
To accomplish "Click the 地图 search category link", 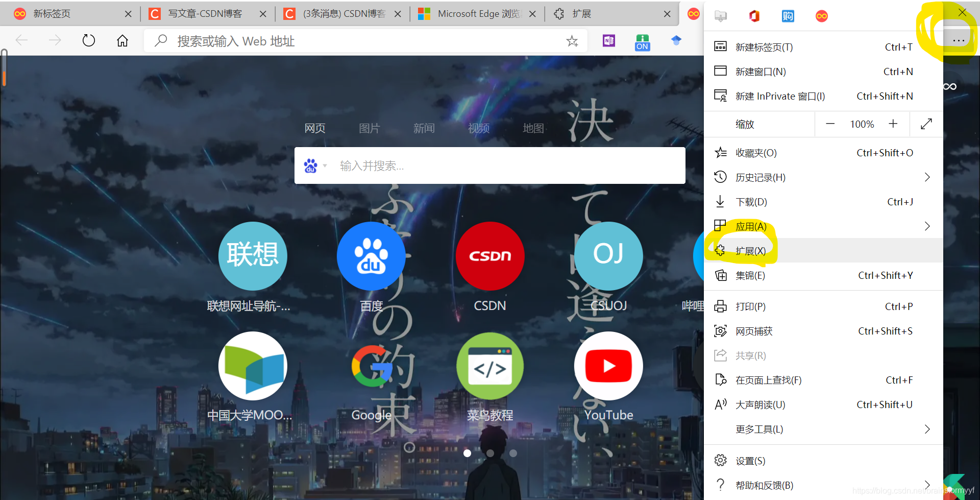I will coord(533,128).
